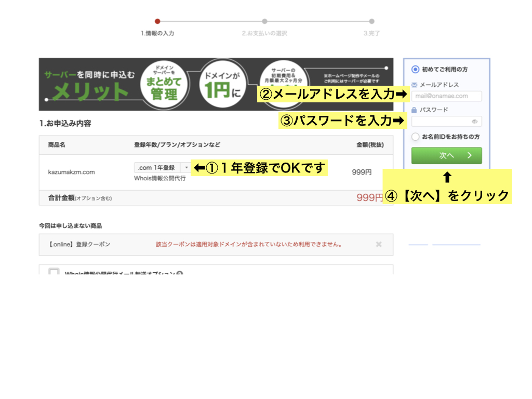Click step 1.情報の入力 indicator
This screenshot has width=532, height=399.
pyautogui.click(x=157, y=21)
